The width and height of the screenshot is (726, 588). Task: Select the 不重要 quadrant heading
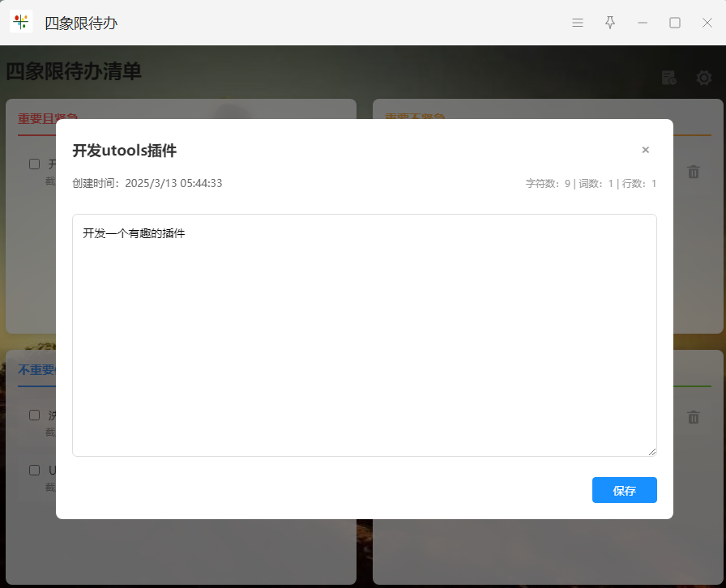pyautogui.click(x=36, y=370)
